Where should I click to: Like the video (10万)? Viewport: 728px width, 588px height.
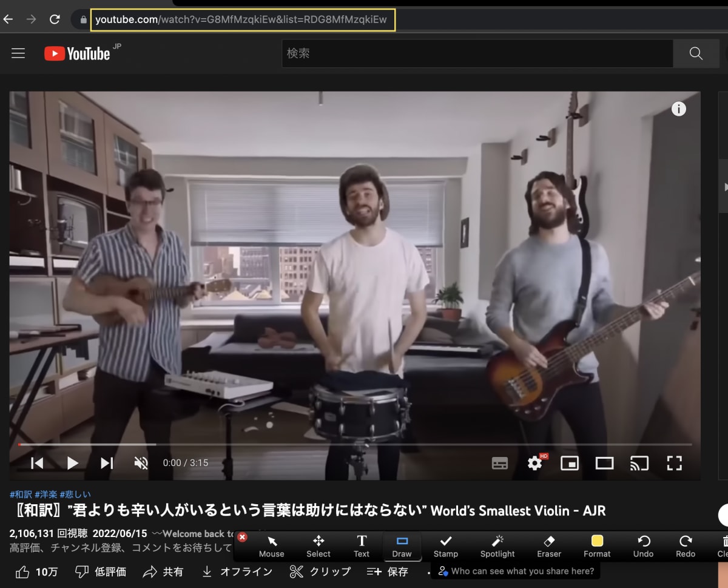pyautogui.click(x=36, y=571)
